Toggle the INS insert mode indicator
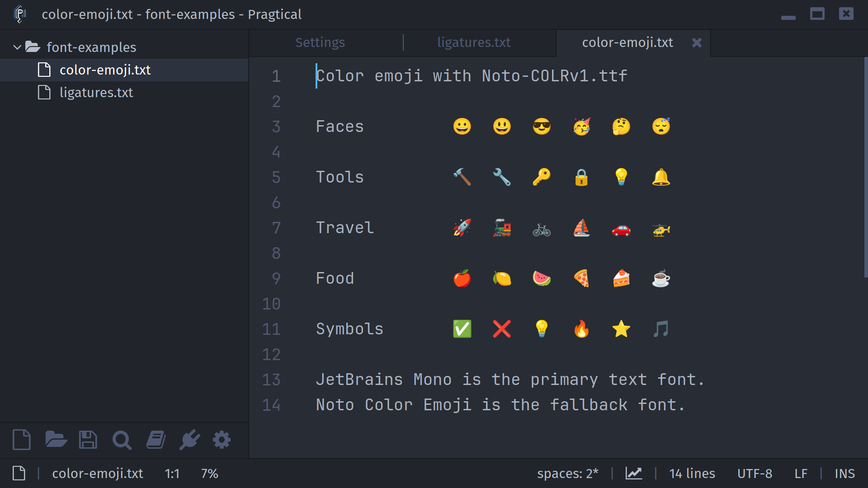The height and width of the screenshot is (488, 868). tap(844, 473)
